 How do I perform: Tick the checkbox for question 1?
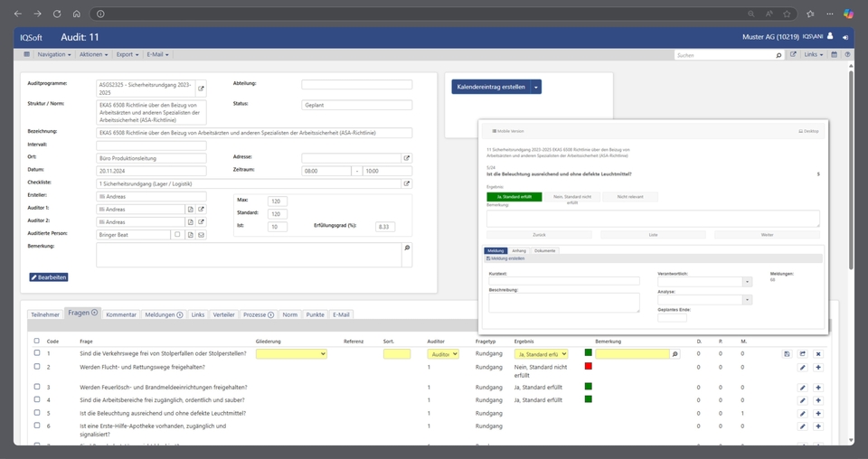tap(36, 354)
